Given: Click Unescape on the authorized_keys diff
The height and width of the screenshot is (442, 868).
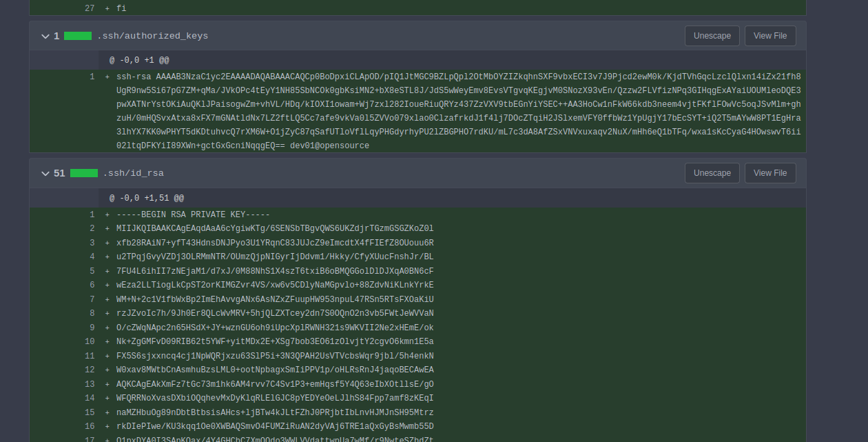Looking at the screenshot, I should point(712,35).
